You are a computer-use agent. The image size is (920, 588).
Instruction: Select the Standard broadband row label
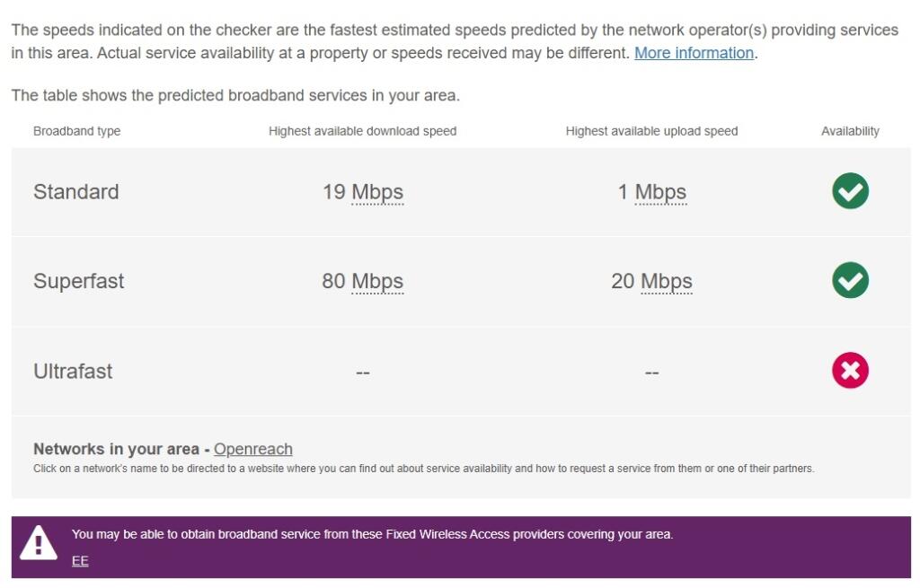[75, 192]
